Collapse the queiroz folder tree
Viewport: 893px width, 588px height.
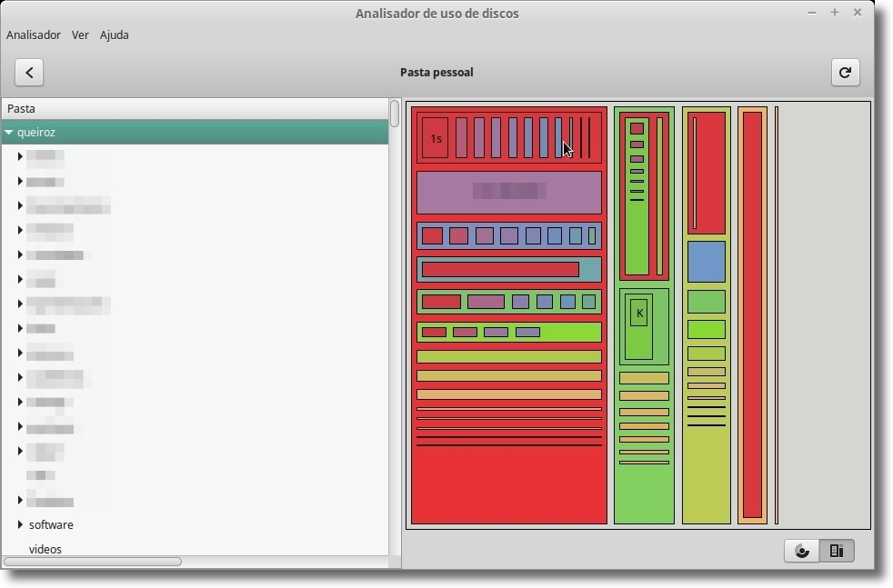click(8, 132)
